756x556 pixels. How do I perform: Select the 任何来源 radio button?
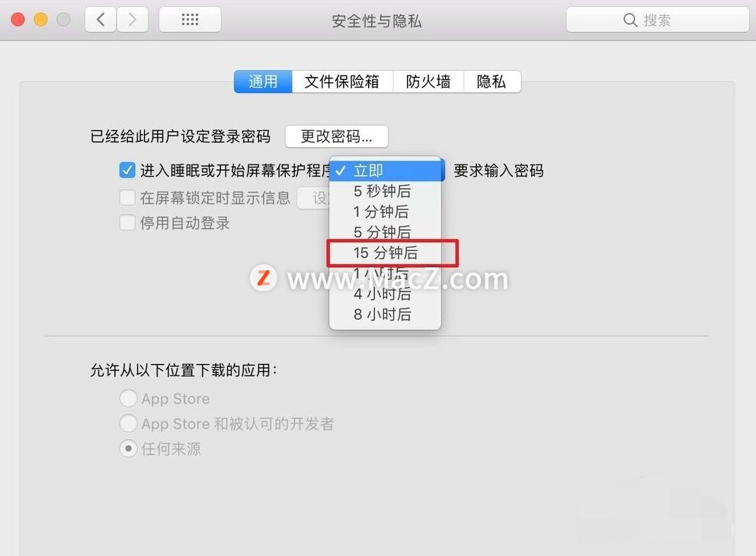tap(128, 449)
